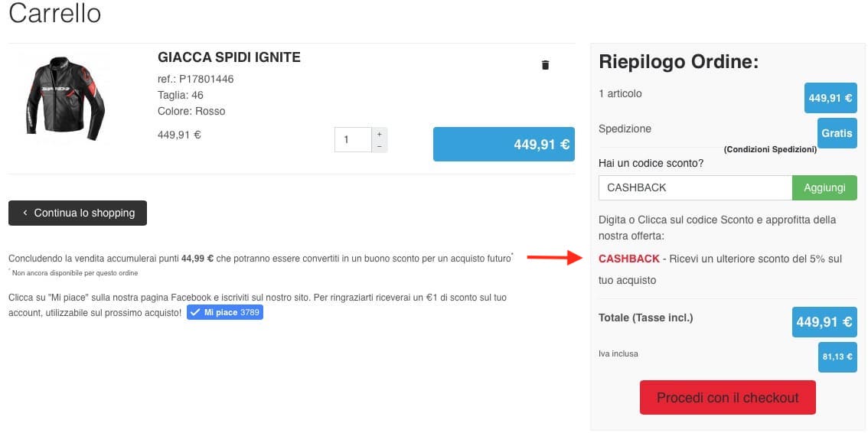Apply the code with the Aggiungi button
The width and height of the screenshot is (868, 433).
point(824,187)
